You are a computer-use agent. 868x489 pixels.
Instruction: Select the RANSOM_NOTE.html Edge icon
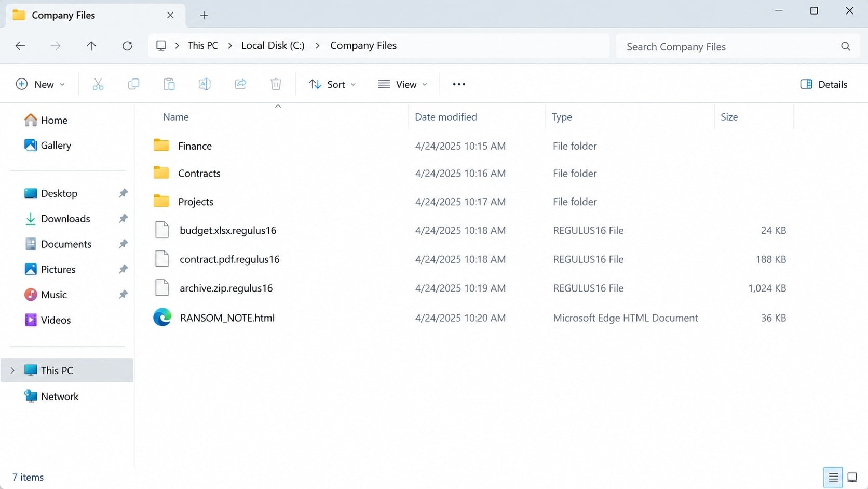click(x=162, y=318)
